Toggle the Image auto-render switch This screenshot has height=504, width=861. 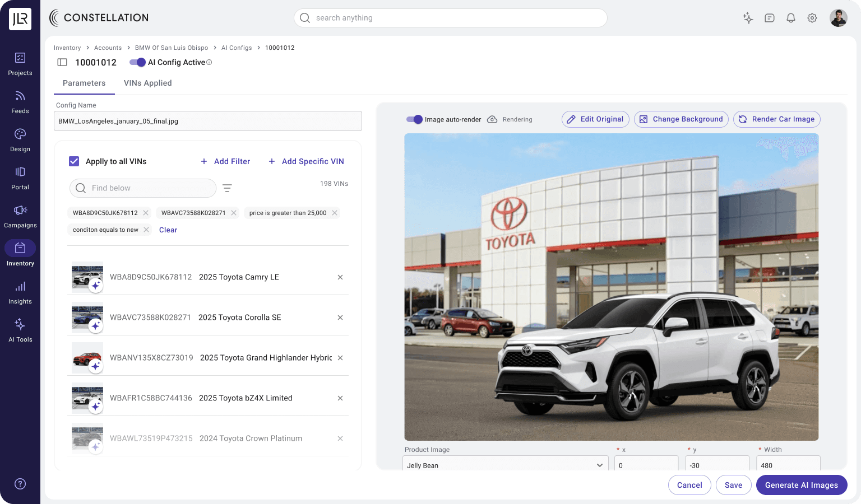coord(414,119)
